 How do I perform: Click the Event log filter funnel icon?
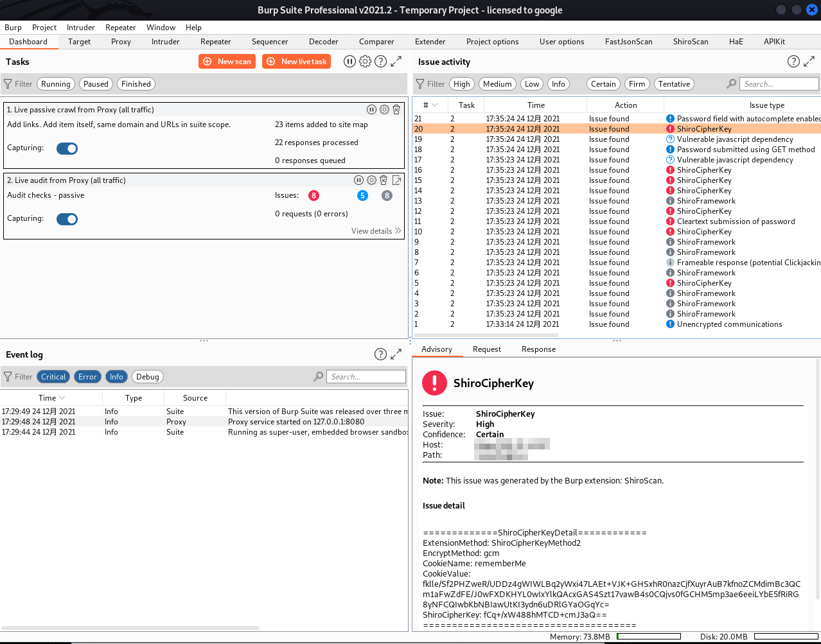[x=8, y=376]
